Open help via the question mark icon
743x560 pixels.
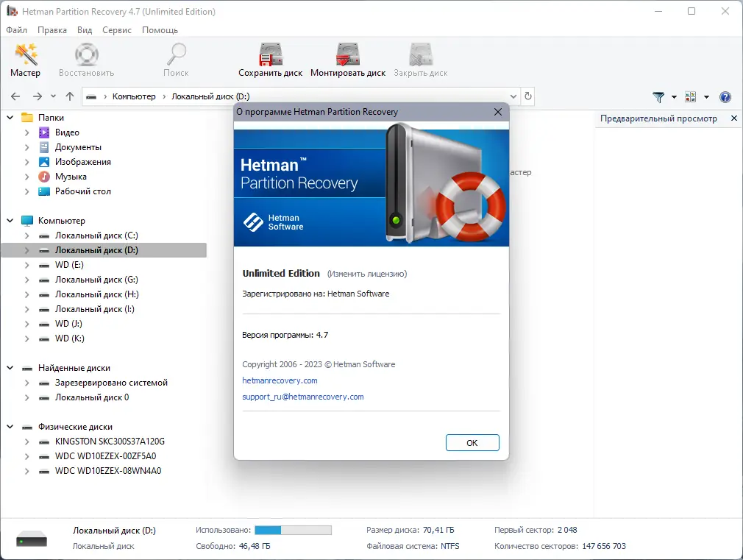coord(725,96)
